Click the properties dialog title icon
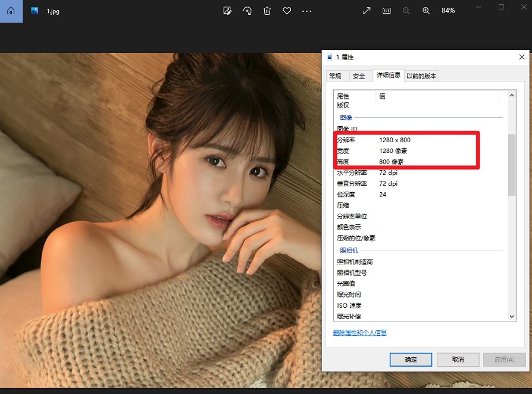The width and height of the screenshot is (532, 394). [330, 57]
